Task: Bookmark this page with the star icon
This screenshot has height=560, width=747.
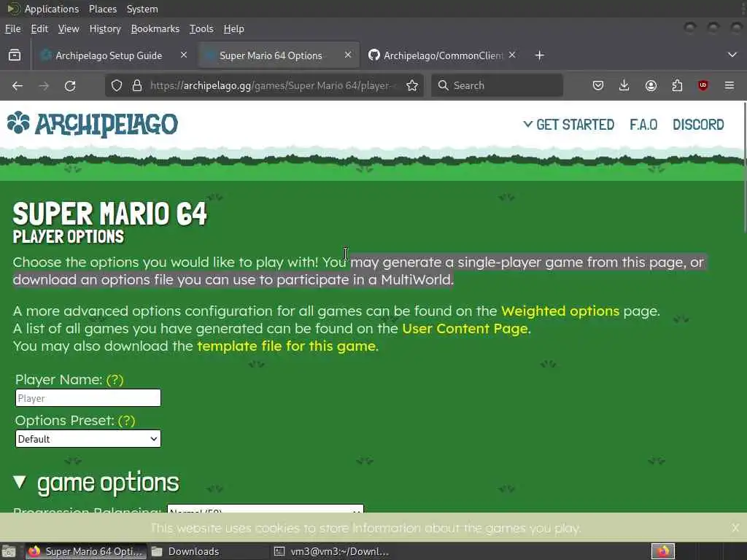Action: coord(412,86)
